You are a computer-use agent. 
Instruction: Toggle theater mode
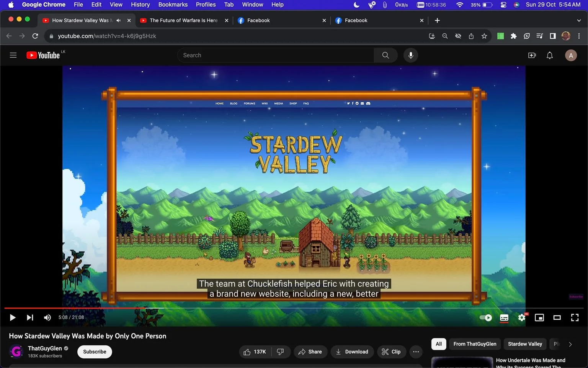(x=557, y=317)
